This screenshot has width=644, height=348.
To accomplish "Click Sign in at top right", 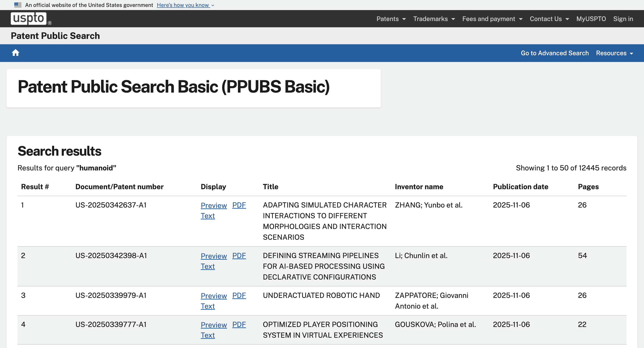I will point(623,19).
